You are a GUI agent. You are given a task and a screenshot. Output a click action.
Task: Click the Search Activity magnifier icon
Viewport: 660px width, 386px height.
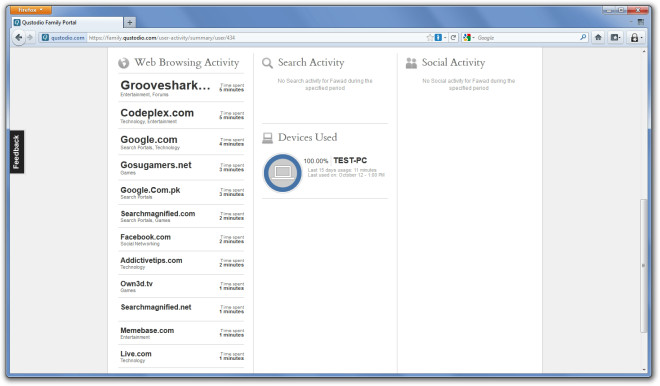(267, 63)
